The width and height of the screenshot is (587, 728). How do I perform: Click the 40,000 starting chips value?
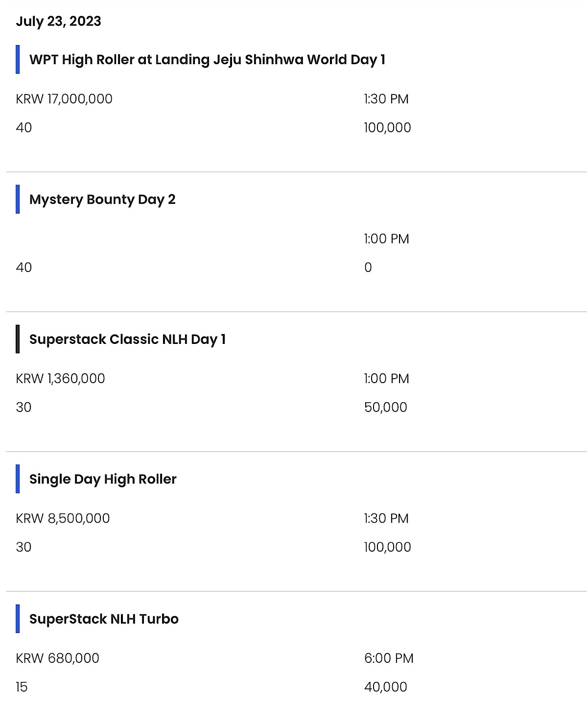point(385,687)
